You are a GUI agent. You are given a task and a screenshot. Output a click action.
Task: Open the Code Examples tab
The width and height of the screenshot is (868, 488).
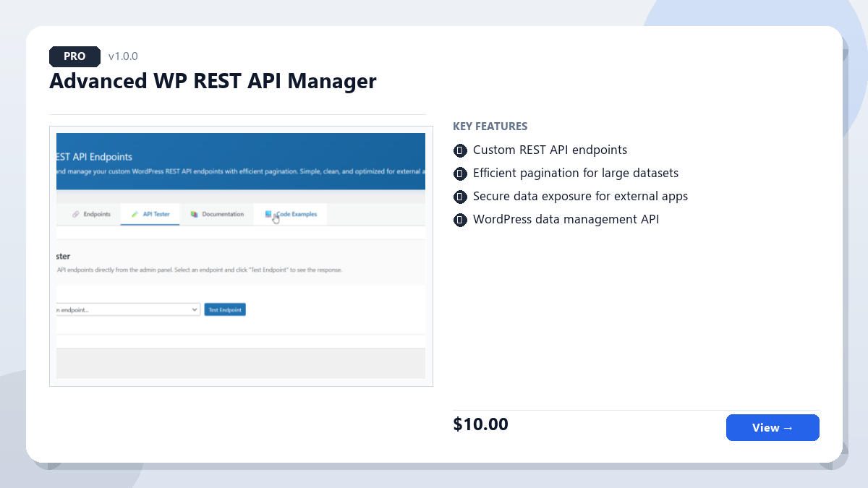coord(291,214)
